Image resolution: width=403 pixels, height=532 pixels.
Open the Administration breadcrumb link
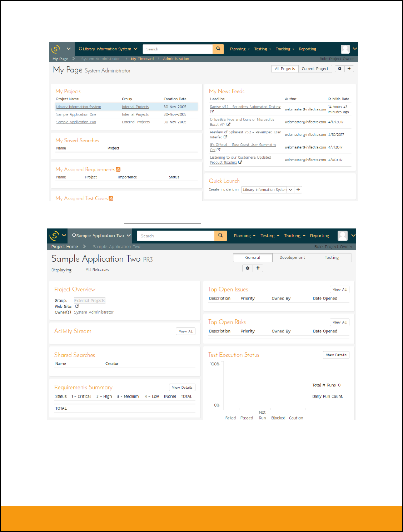176,59
